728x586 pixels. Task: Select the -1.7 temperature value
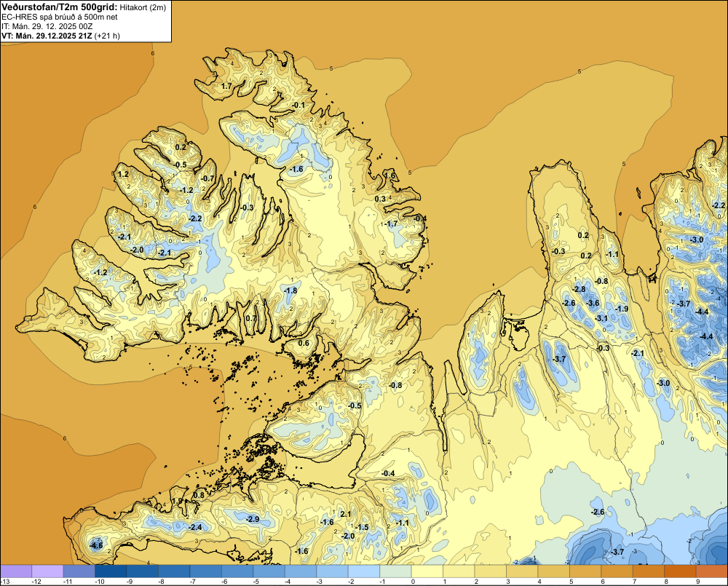pos(392,223)
